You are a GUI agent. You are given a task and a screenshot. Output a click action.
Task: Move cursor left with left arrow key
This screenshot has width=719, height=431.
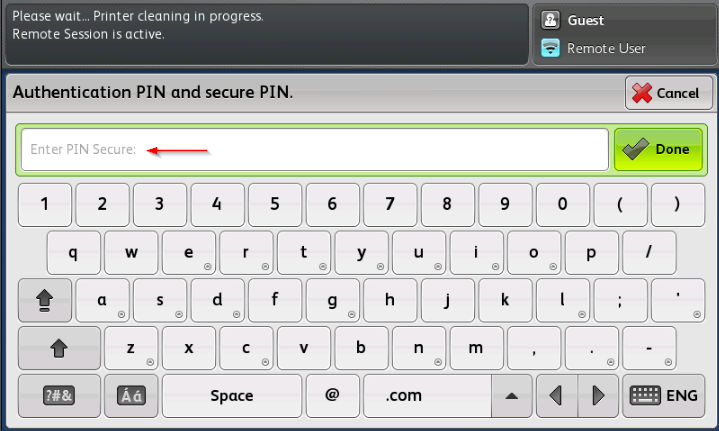click(557, 396)
